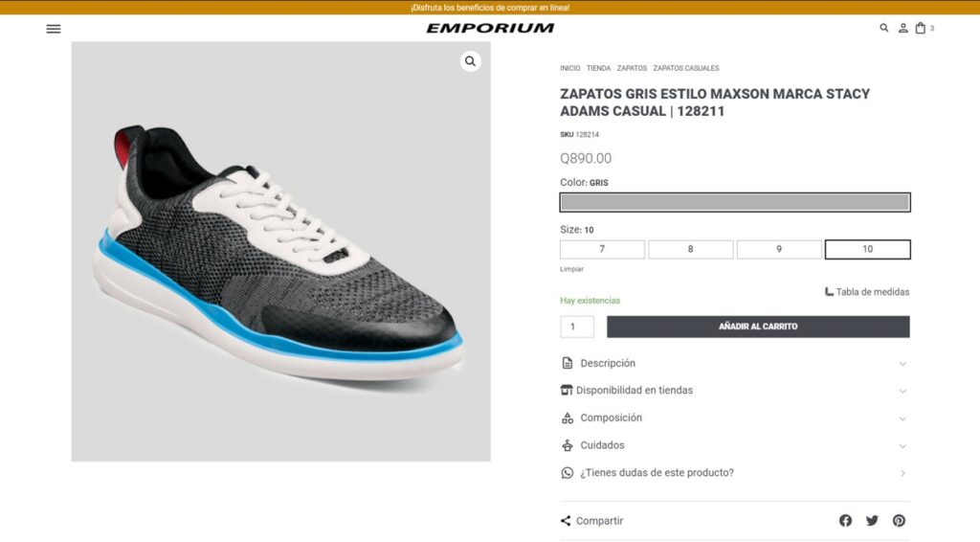Open the shopping bag cart
Viewport: 980px width, 542px height.
pyautogui.click(x=921, y=28)
